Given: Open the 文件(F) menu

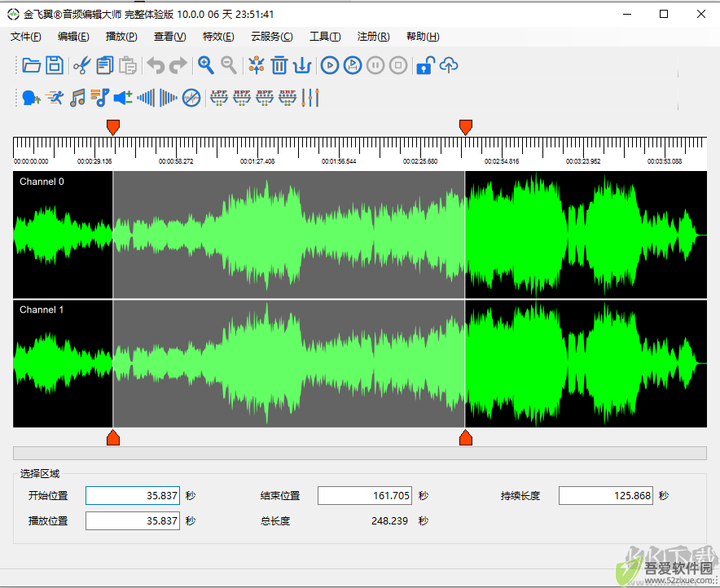Looking at the screenshot, I should tap(26, 37).
